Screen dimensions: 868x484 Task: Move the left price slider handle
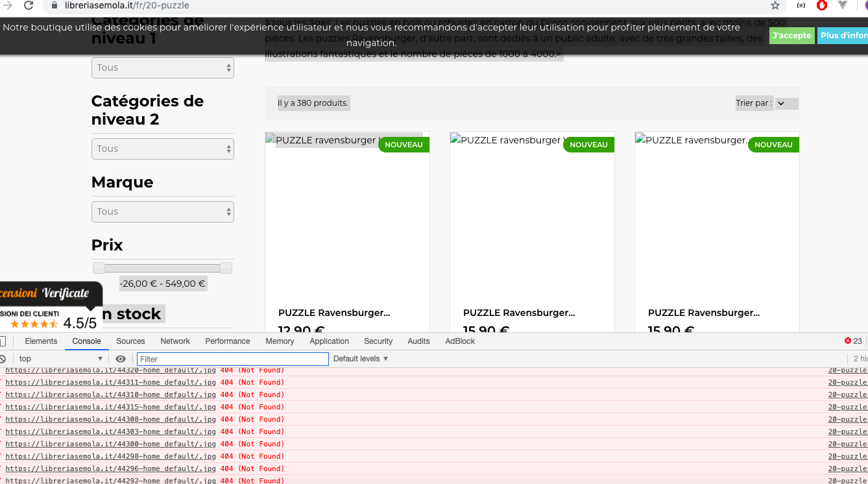click(x=99, y=268)
